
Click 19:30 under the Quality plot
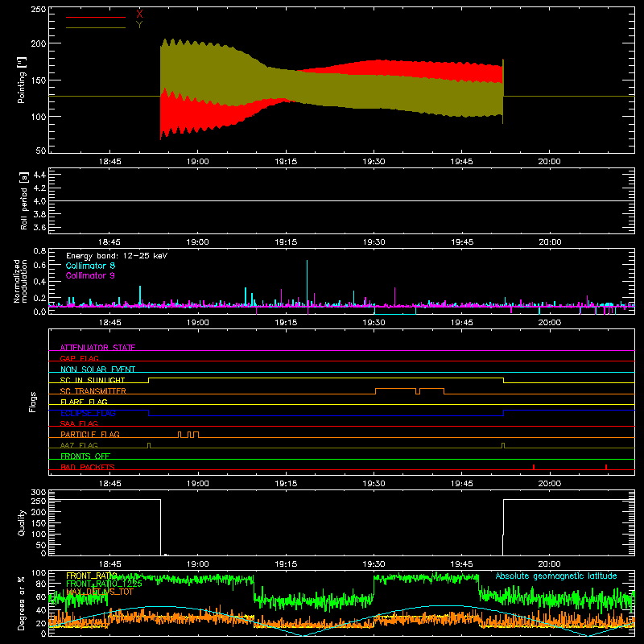(374, 564)
